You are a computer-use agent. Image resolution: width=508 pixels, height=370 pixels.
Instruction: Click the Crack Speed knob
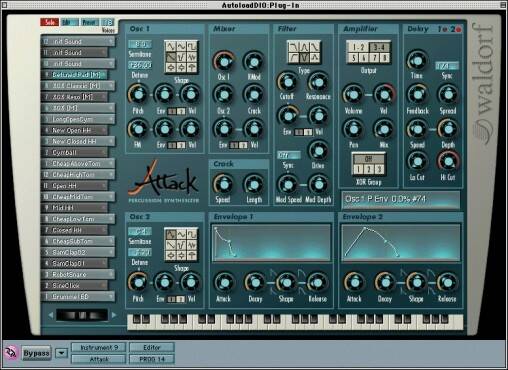click(x=223, y=184)
